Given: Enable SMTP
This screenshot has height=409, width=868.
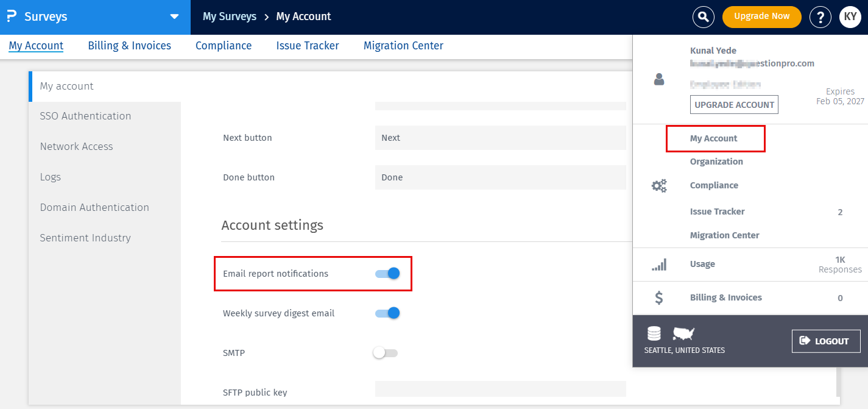Looking at the screenshot, I should click(x=385, y=352).
